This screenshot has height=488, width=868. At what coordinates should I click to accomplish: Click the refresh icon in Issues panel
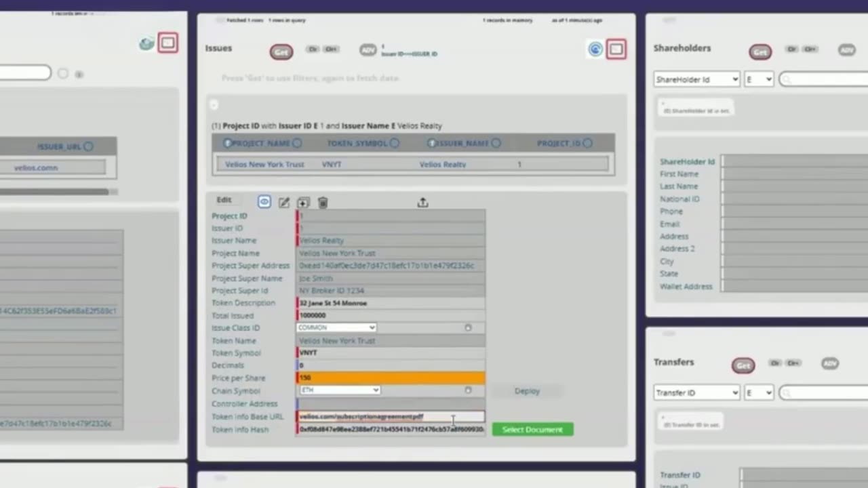(595, 49)
